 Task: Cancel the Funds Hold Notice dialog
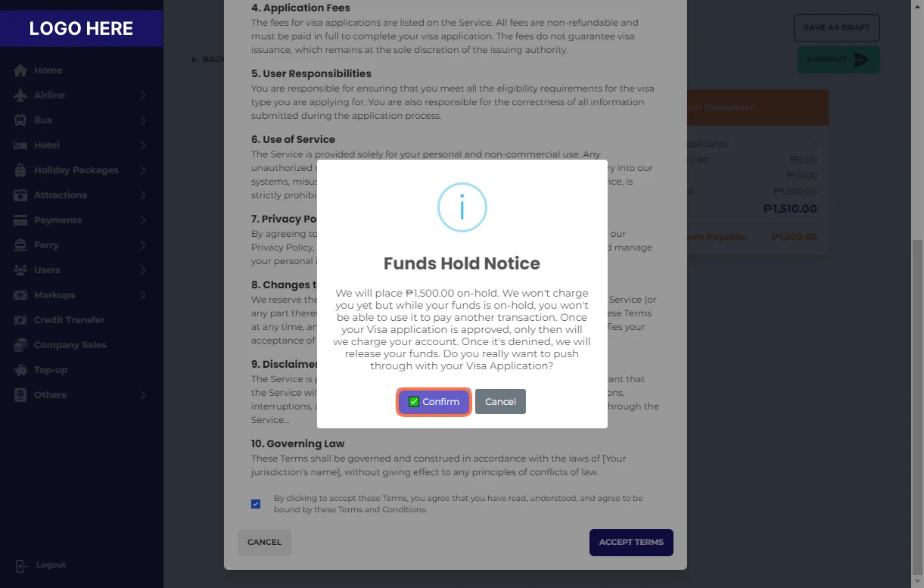point(500,402)
